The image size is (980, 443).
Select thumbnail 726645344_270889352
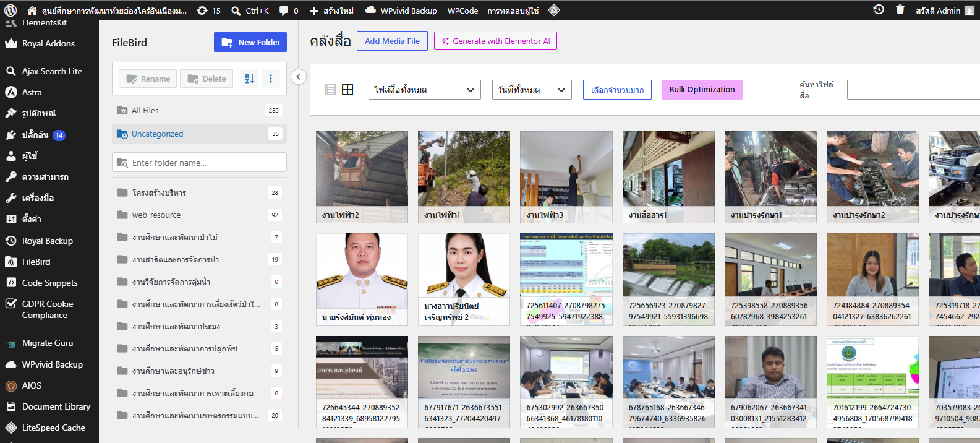coord(362,382)
